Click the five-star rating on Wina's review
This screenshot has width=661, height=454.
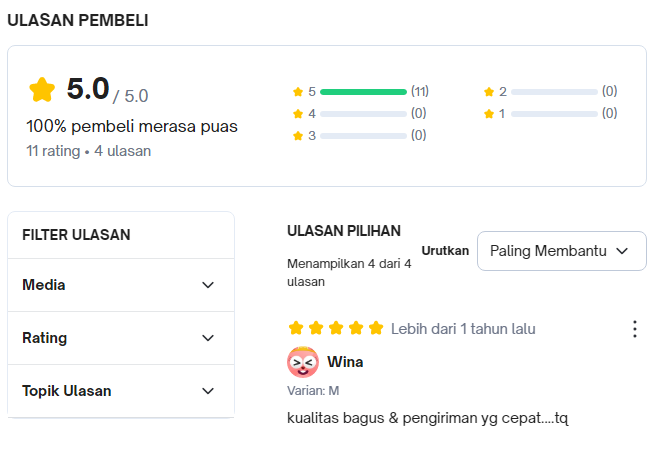335,328
